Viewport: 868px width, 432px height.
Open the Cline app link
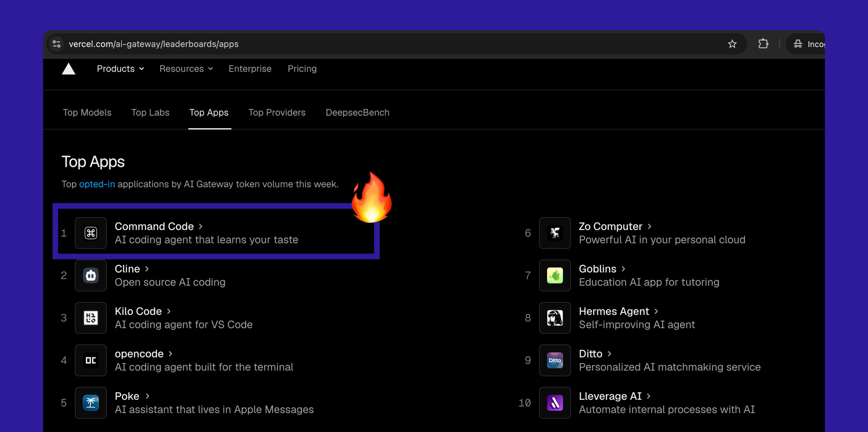127,269
